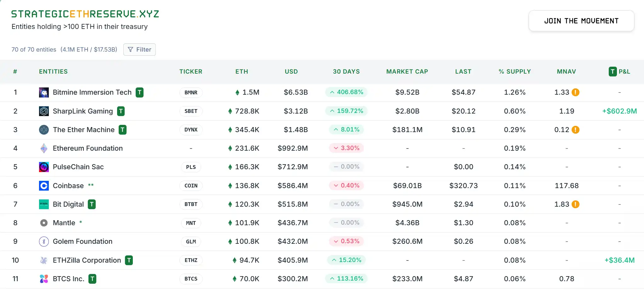Viewport: 644px width, 290px height.
Task: Click the orange warning icon beside MNAV 0.12
Action: [575, 130]
